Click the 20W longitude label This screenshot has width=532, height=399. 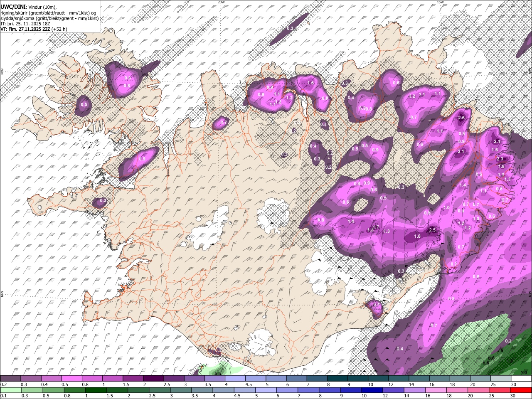pyautogui.click(x=221, y=2)
